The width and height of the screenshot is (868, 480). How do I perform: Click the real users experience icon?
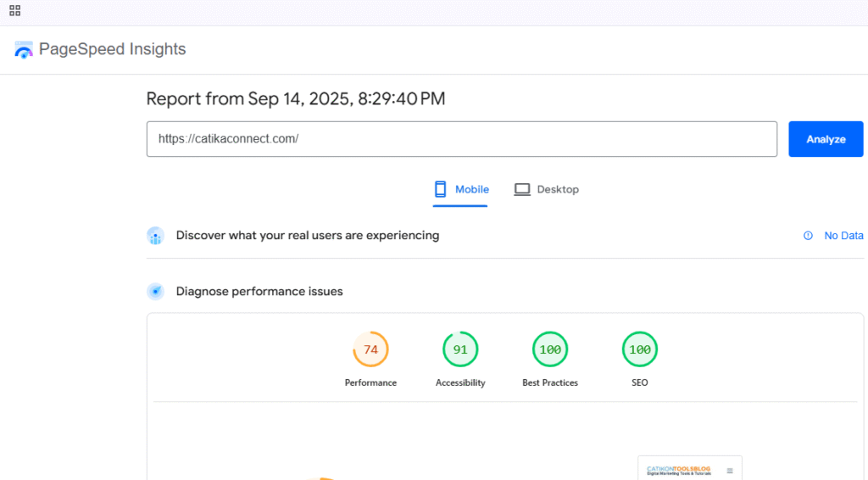(155, 236)
